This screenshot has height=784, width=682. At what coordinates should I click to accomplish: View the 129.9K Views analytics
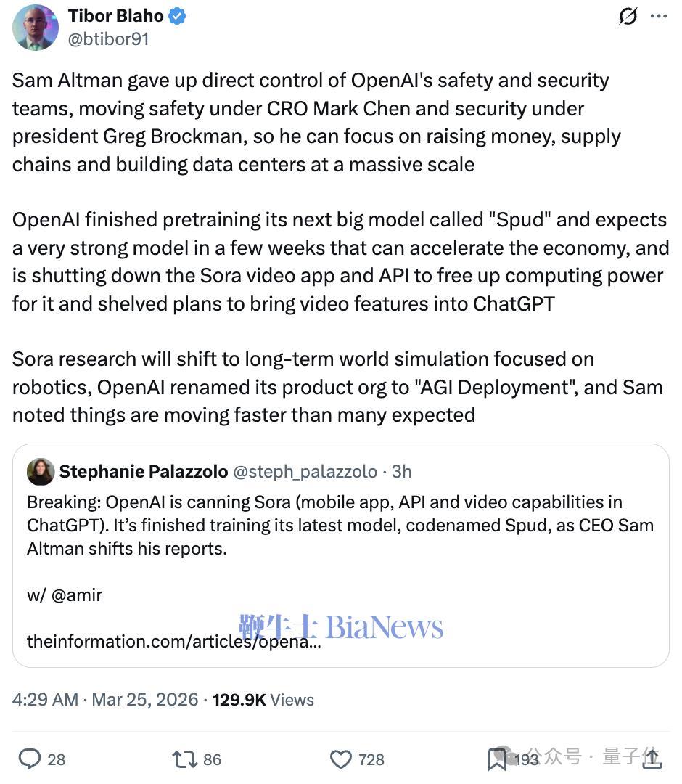tap(263, 700)
